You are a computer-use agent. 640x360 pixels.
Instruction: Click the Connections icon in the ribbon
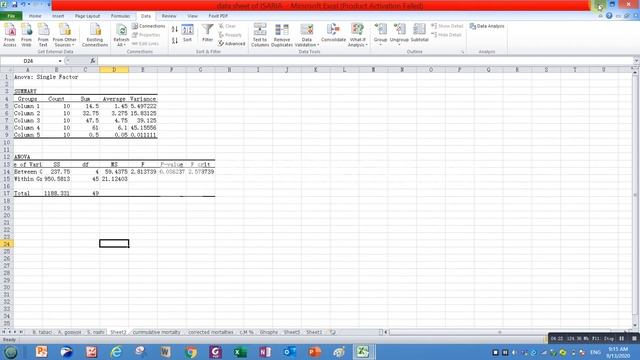pyautogui.click(x=148, y=26)
